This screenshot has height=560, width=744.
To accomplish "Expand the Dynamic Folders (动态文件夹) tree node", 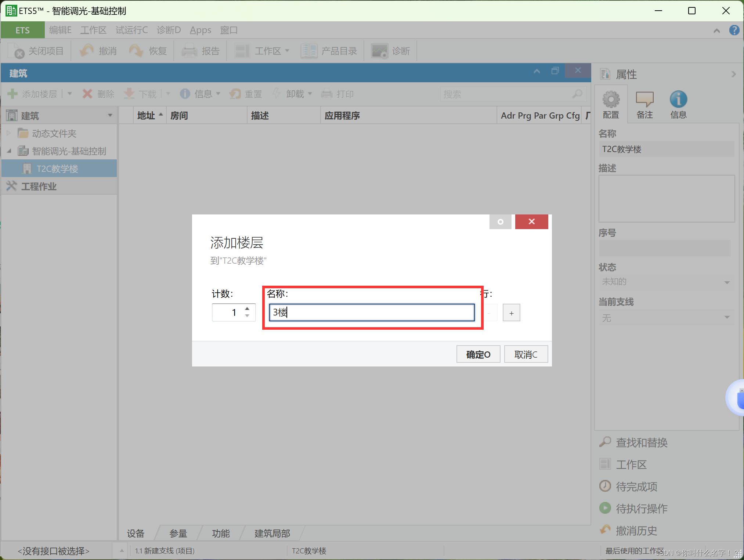I will click(9, 133).
